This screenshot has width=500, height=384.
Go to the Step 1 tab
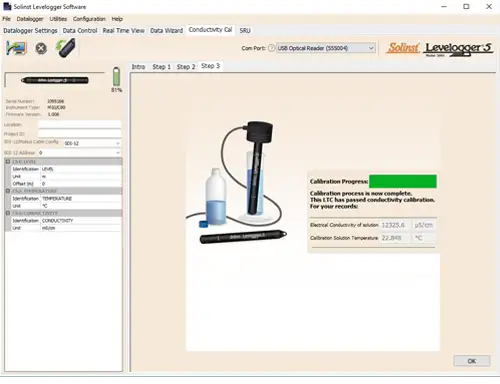[x=161, y=67]
